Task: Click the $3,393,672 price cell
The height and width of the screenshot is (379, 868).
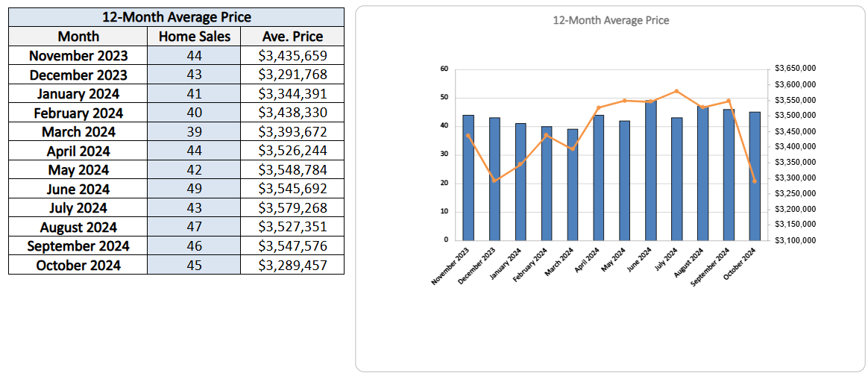Action: click(x=292, y=132)
